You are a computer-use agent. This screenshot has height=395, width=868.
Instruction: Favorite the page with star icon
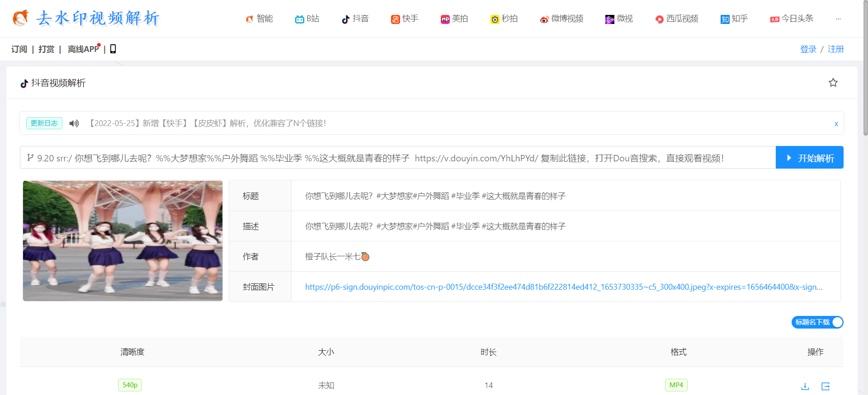pyautogui.click(x=833, y=83)
